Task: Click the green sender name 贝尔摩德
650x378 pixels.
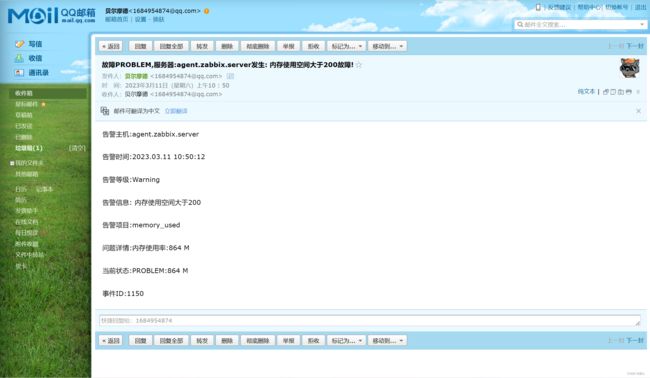Action: [x=136, y=76]
